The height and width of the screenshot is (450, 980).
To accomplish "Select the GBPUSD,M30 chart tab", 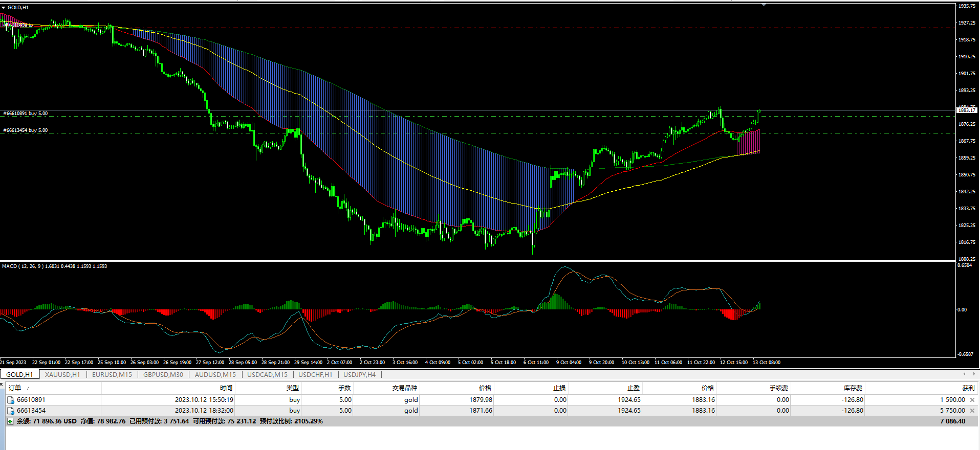I will coord(163,375).
